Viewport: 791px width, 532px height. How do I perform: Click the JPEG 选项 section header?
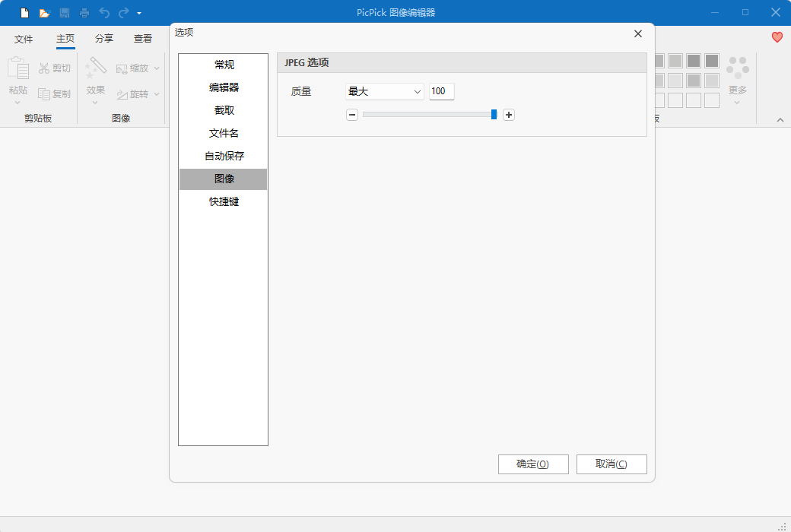coord(462,62)
